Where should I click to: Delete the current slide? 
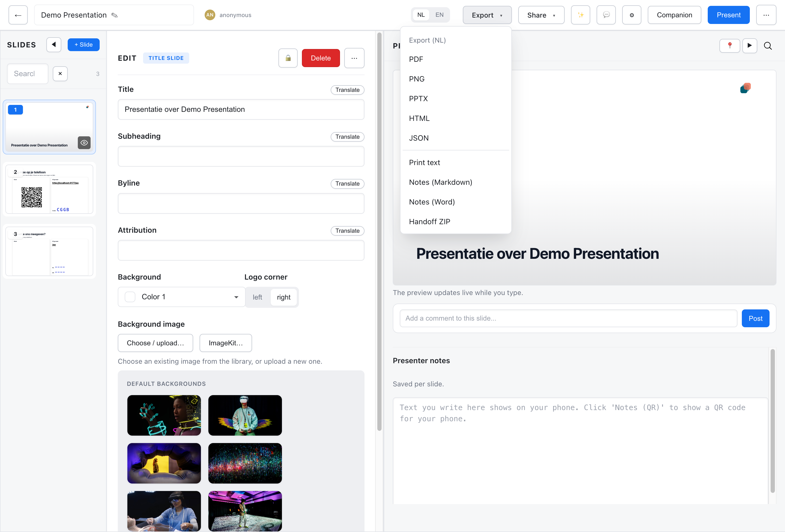pyautogui.click(x=321, y=58)
